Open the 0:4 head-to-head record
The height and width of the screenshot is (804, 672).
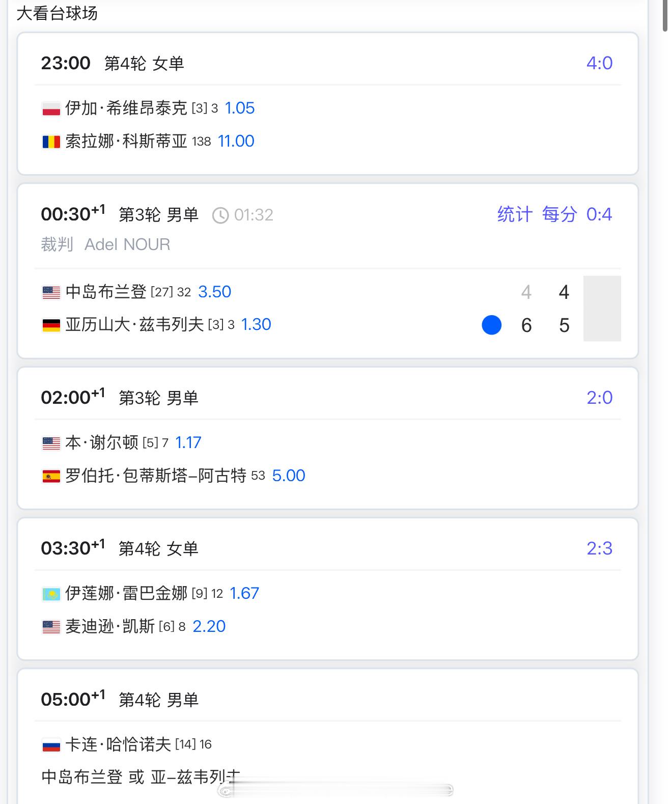pyautogui.click(x=599, y=214)
